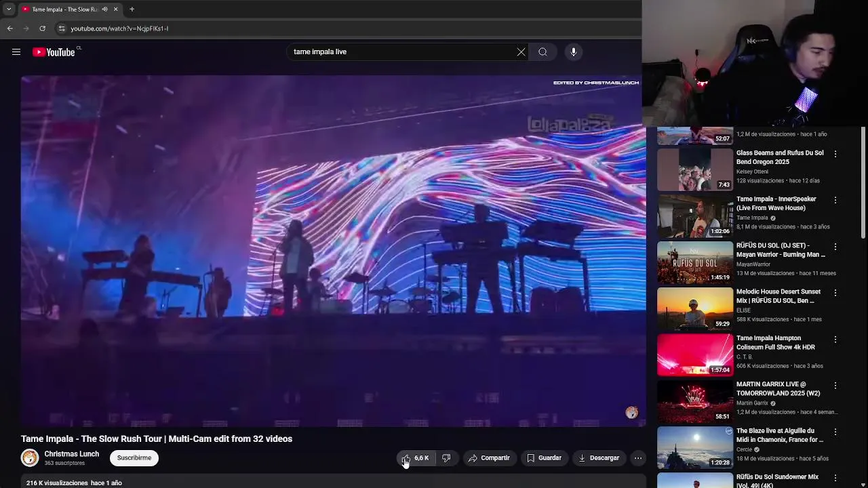
Task: Open the RÜFÜS DU SOL DJ SET thumbnail
Action: click(695, 262)
